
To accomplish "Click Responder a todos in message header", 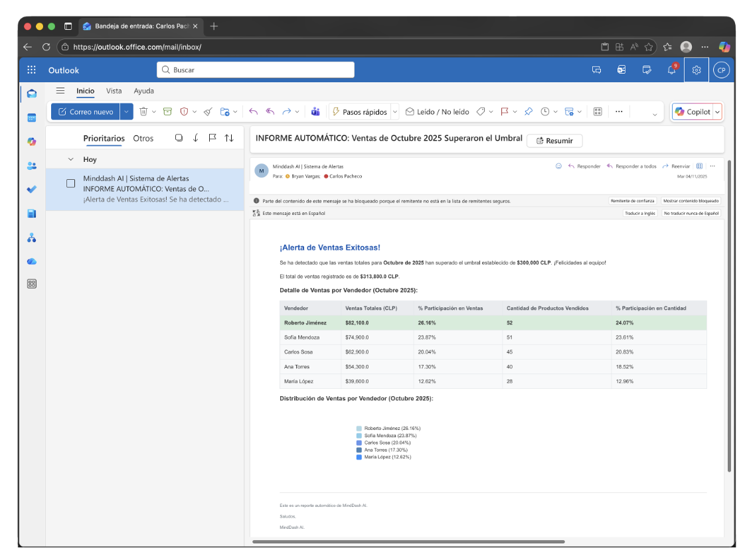I will (x=631, y=167).
